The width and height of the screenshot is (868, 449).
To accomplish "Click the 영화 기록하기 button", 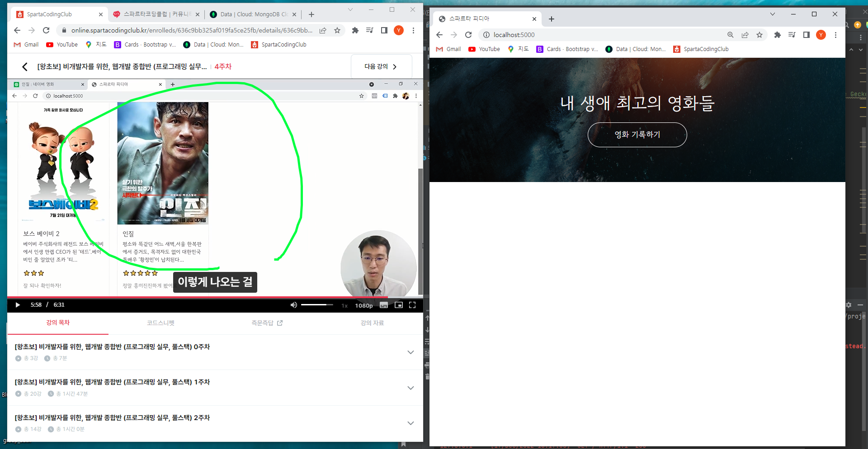I will (x=637, y=135).
